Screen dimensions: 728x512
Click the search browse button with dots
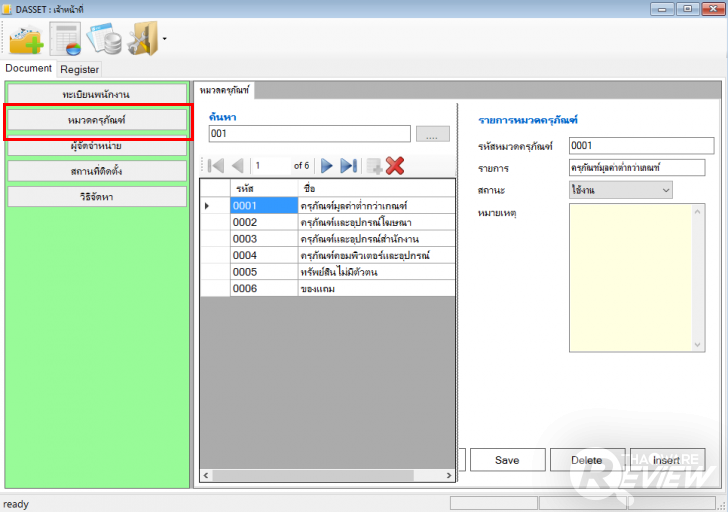(432, 134)
